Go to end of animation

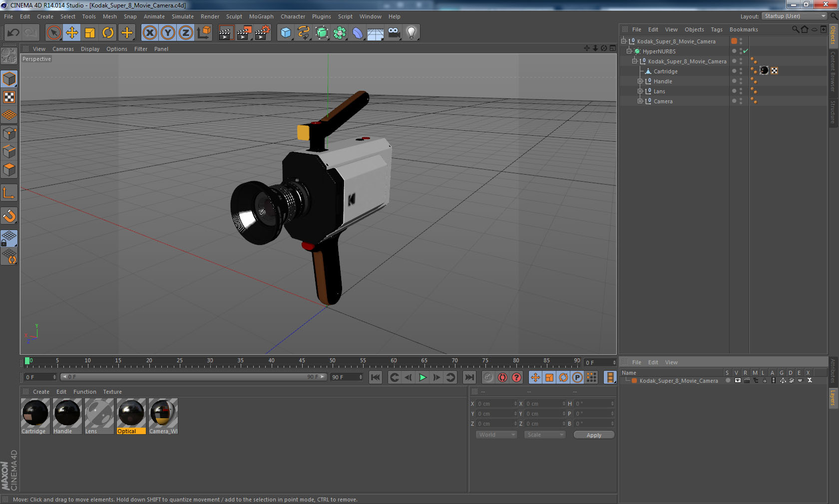tap(469, 377)
